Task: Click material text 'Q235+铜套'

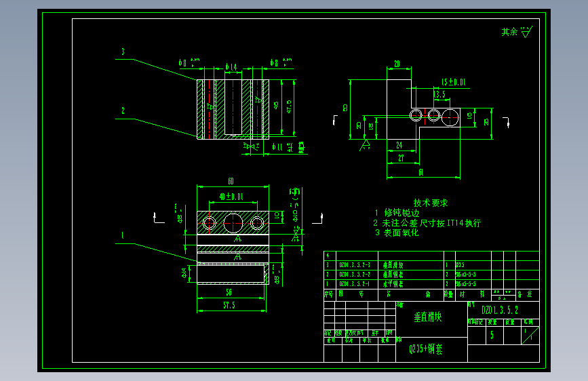Action: (426, 349)
